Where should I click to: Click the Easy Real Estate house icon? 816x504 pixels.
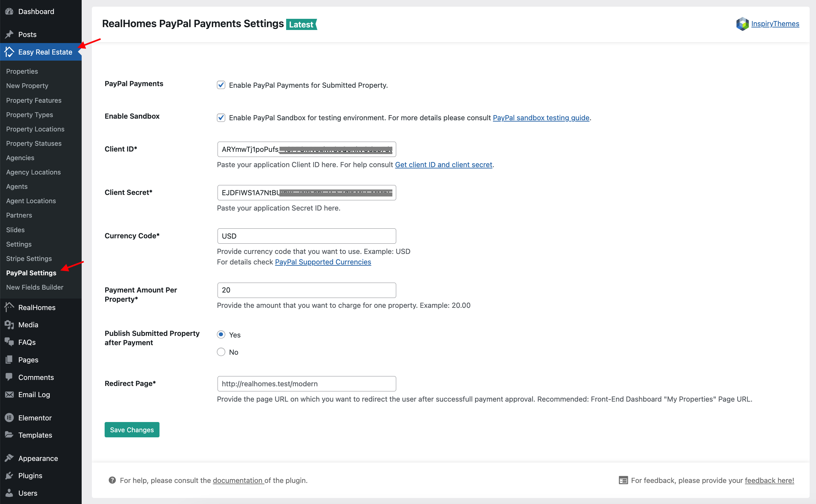9,52
